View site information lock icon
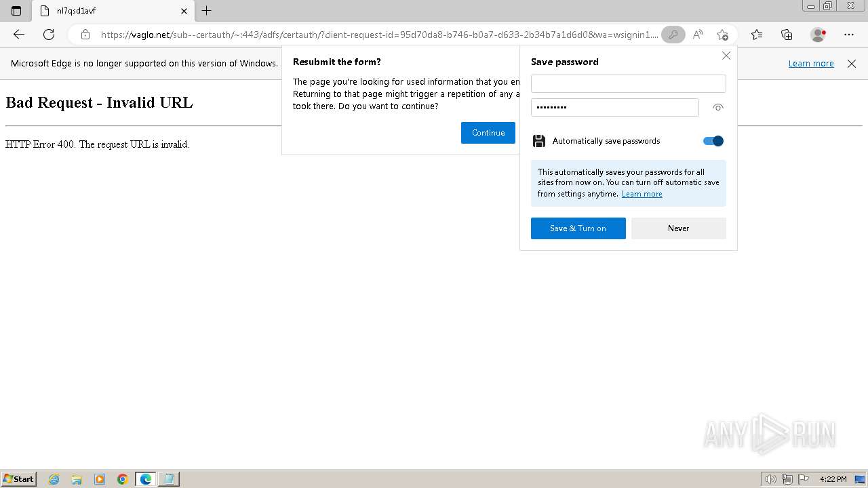This screenshot has width=868, height=488. [x=85, y=35]
